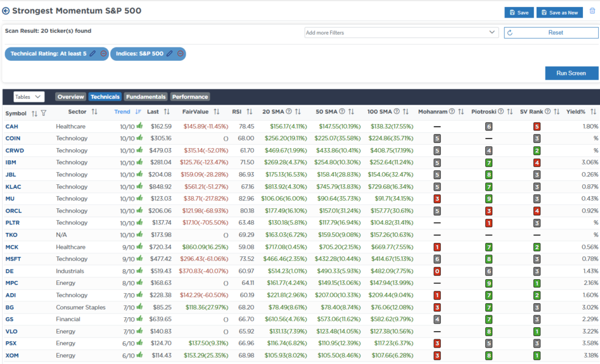Image resolution: width=600 pixels, height=364 pixels.
Task: Sort by 20 SMA column arrows
Action: coord(298,112)
